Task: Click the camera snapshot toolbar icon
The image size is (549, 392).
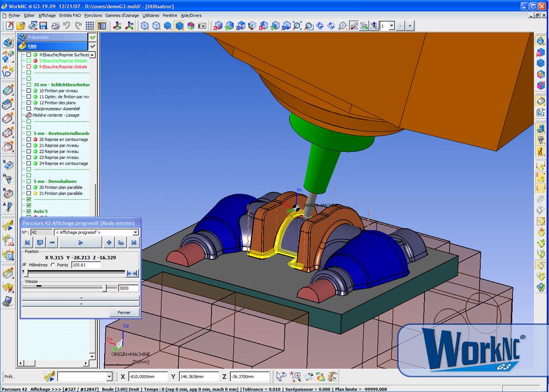Action: [202, 26]
